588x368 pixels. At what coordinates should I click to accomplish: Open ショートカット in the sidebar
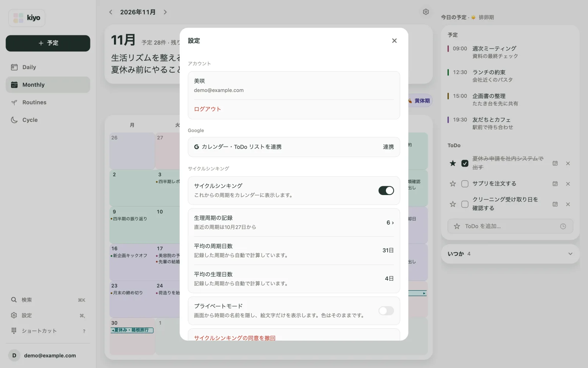48,331
